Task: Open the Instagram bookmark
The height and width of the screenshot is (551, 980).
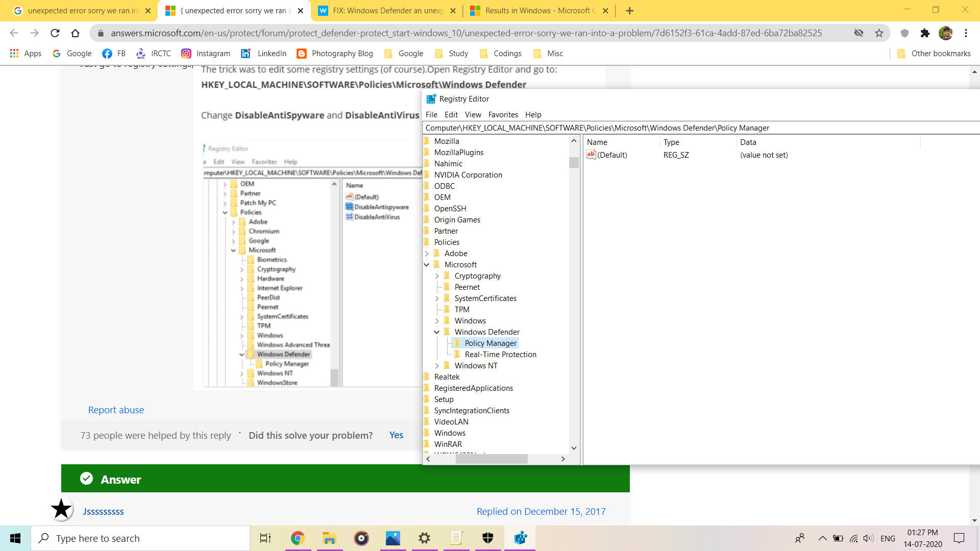Action: (206, 54)
